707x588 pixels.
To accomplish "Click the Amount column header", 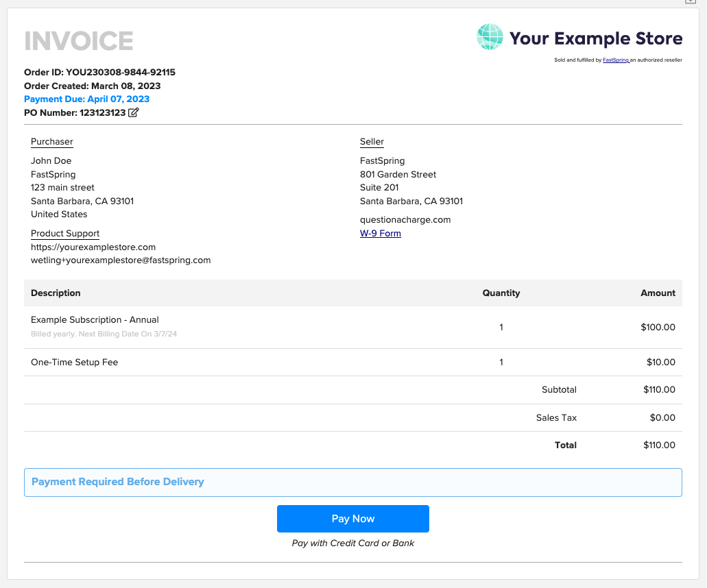I will [x=658, y=293].
